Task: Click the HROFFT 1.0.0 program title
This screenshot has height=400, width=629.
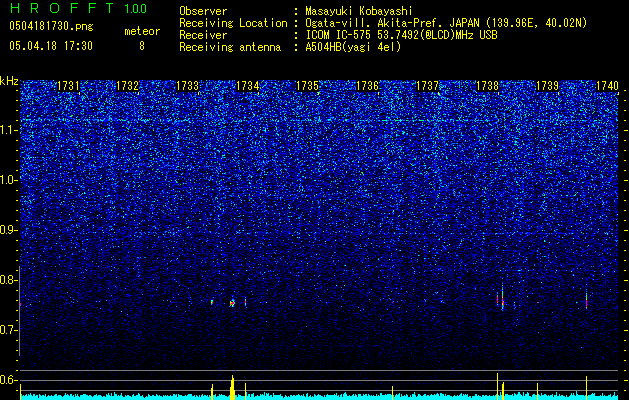Action: coord(78,8)
